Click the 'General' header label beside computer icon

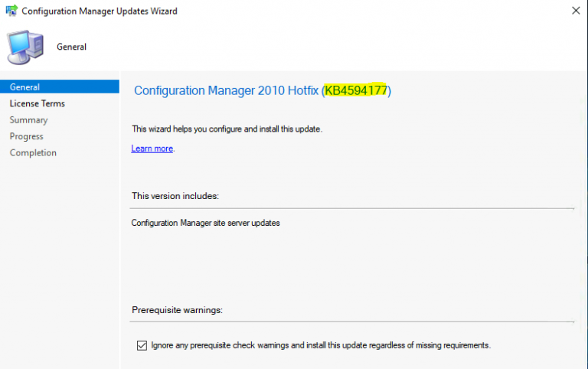tap(72, 47)
